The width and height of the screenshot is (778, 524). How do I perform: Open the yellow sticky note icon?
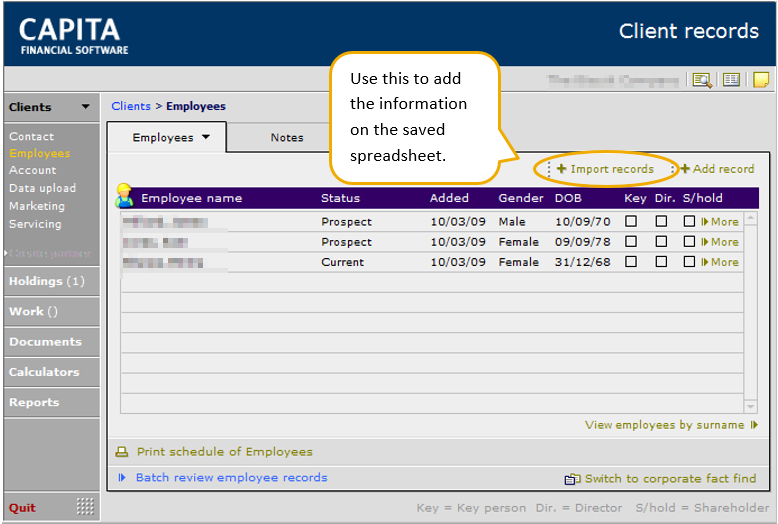coord(761,79)
